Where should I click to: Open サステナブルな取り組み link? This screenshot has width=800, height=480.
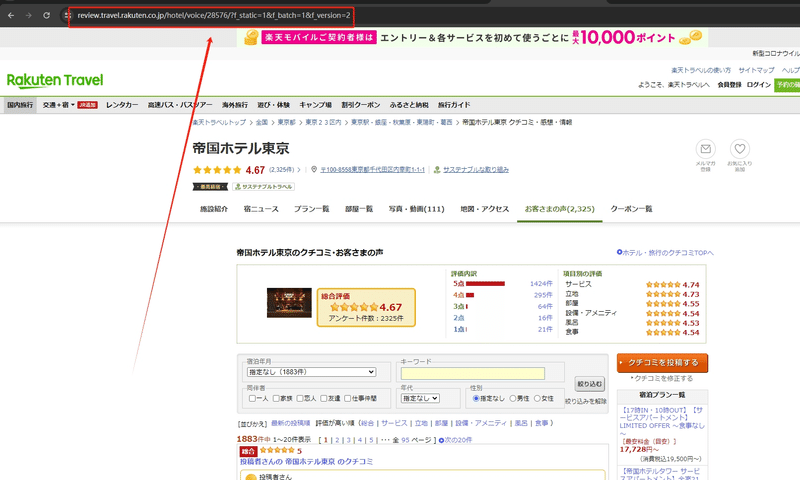(476, 170)
